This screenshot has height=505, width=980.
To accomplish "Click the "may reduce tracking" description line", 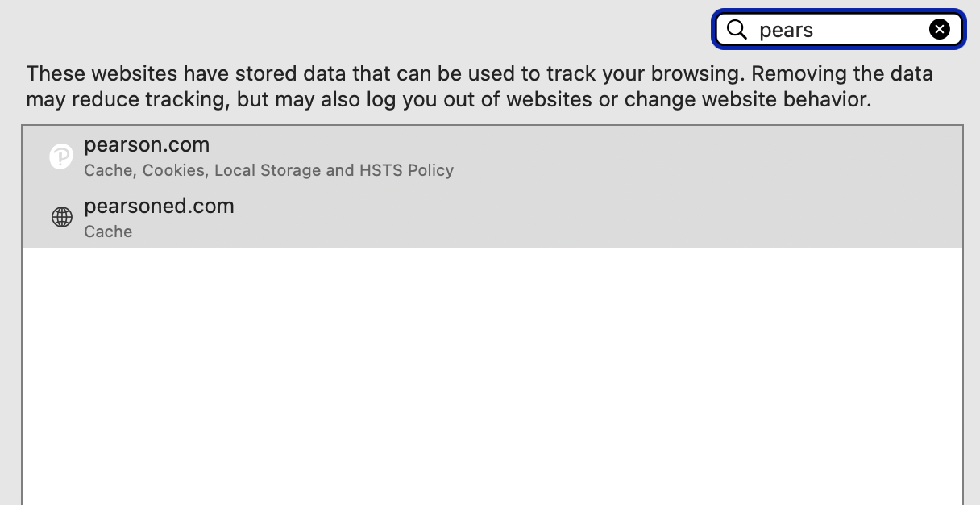I will tap(448, 100).
